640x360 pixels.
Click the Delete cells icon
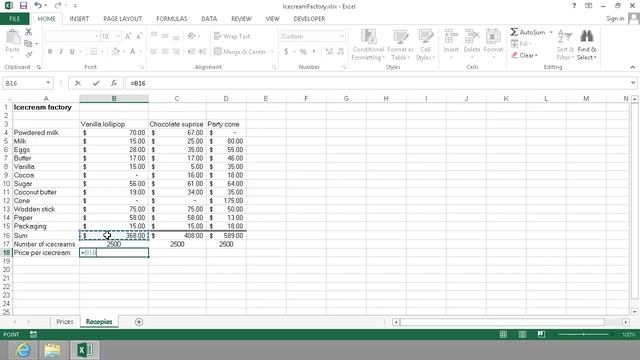[x=472, y=36]
